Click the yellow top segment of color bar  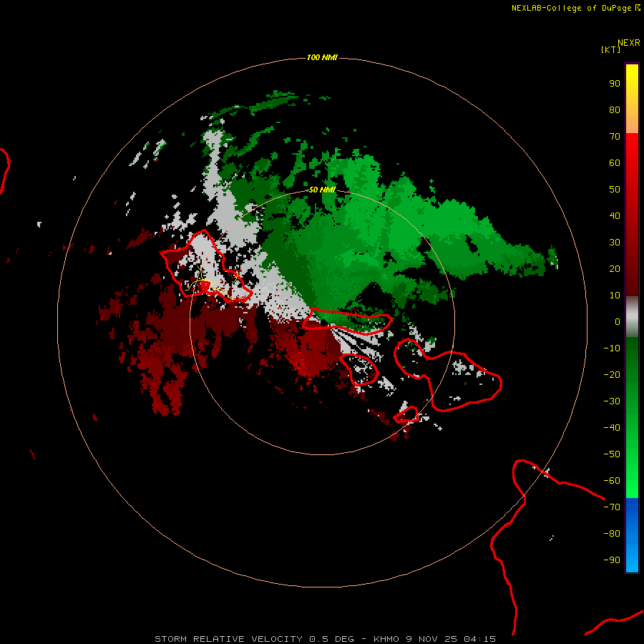pyautogui.click(x=632, y=99)
